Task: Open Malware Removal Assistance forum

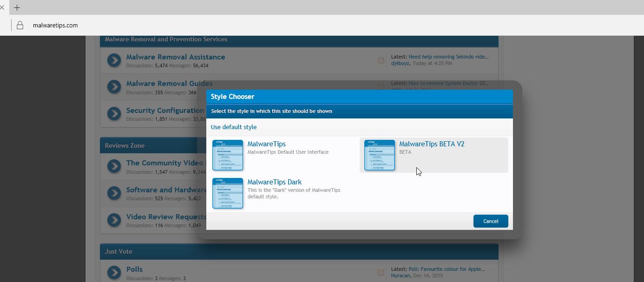Action: coord(176,57)
